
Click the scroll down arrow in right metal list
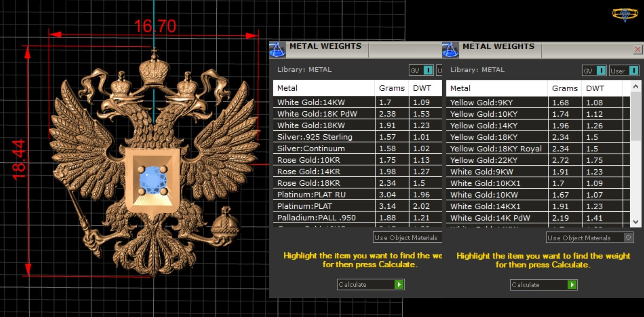coord(636,221)
